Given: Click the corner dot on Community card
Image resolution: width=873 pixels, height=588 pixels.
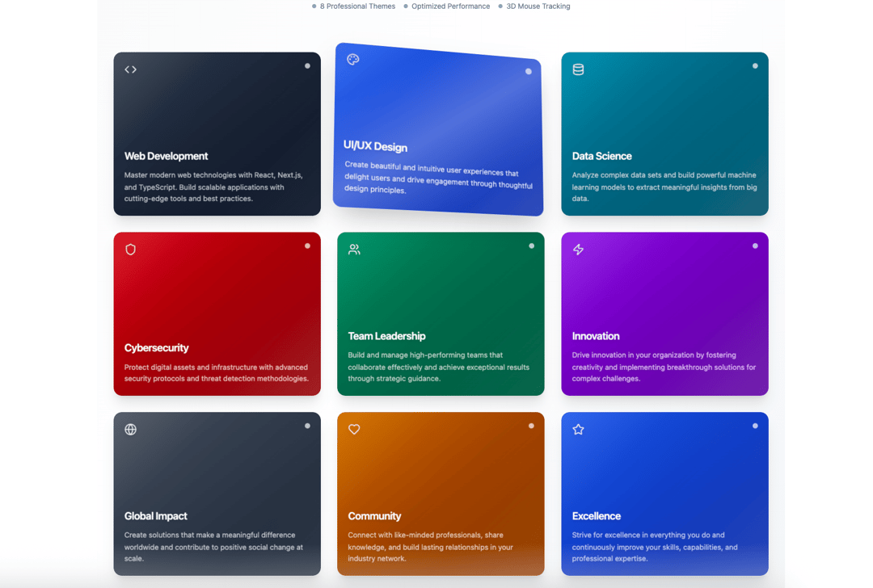Looking at the screenshot, I should [531, 426].
